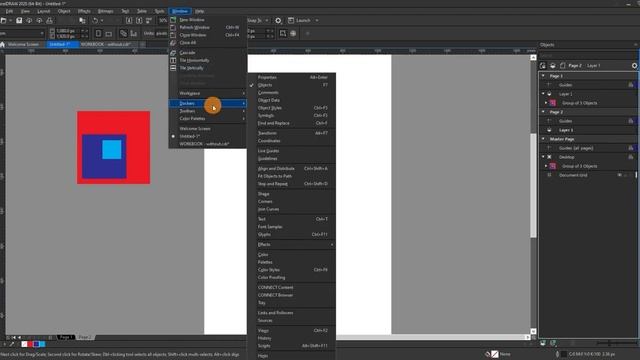Click the new layer icon at Objects docker bottom
The image size is (640, 360).
[543, 343]
